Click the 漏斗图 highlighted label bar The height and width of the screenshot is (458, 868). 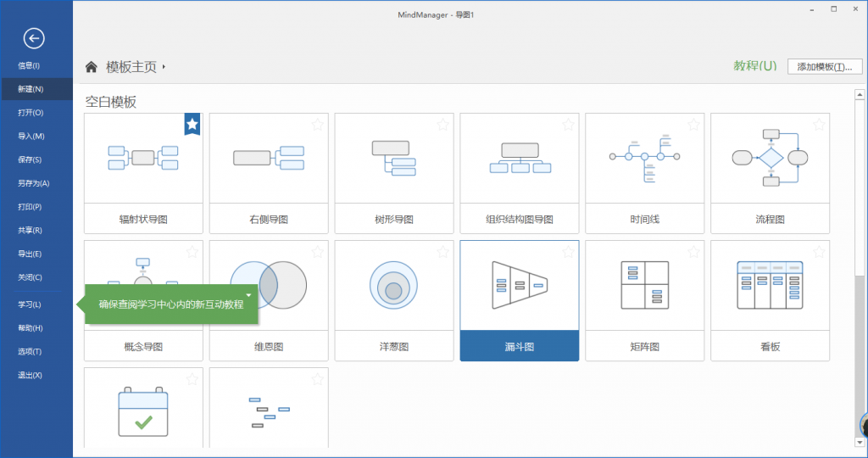pyautogui.click(x=520, y=346)
